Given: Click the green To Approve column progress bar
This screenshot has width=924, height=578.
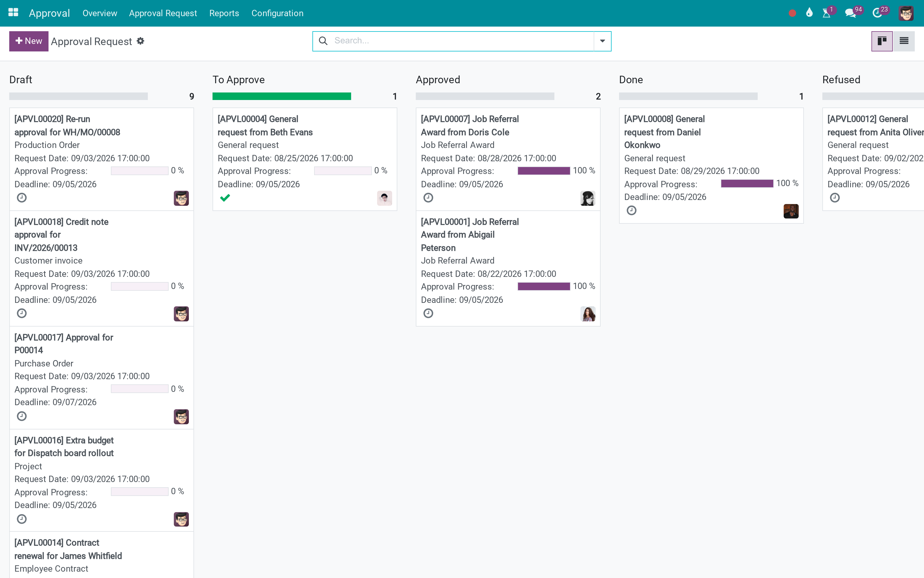Looking at the screenshot, I should point(282,96).
